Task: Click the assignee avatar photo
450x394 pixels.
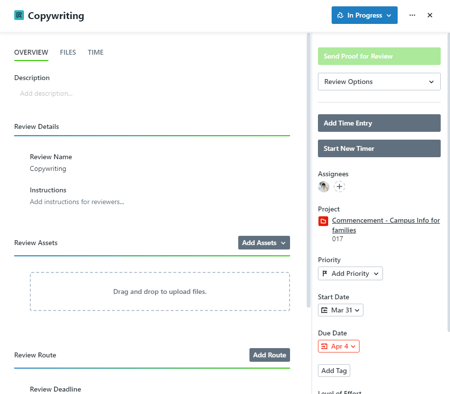Action: (323, 187)
